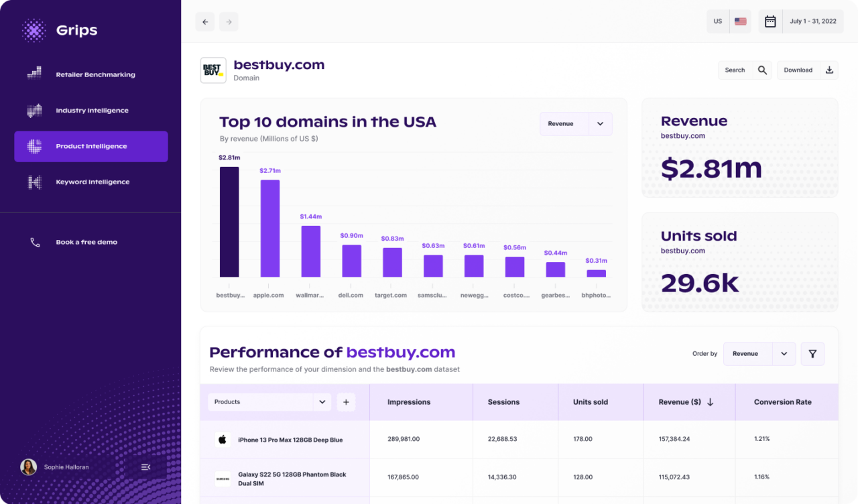Image resolution: width=858 pixels, height=504 pixels.
Task: Open the filter funnel icon
Action: (x=812, y=354)
